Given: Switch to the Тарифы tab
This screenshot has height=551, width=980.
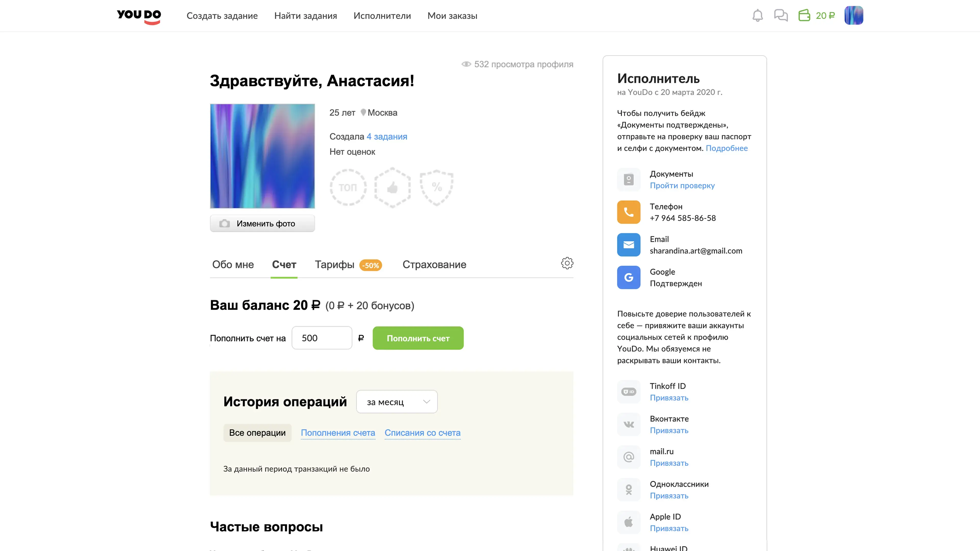Looking at the screenshot, I should tap(335, 265).
